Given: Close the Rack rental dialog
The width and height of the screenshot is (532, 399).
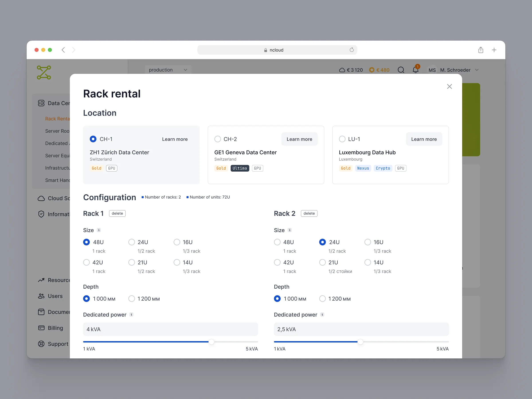Looking at the screenshot, I should point(449,87).
